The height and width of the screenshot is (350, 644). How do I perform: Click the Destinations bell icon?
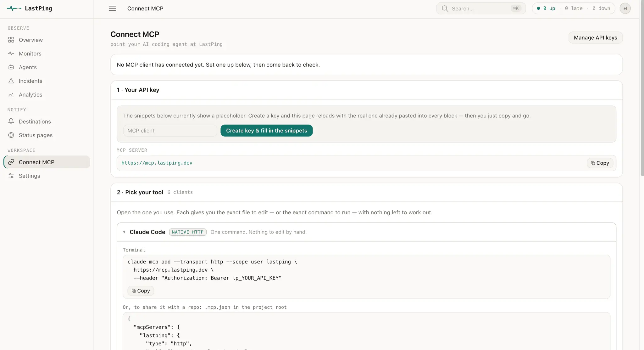click(11, 121)
